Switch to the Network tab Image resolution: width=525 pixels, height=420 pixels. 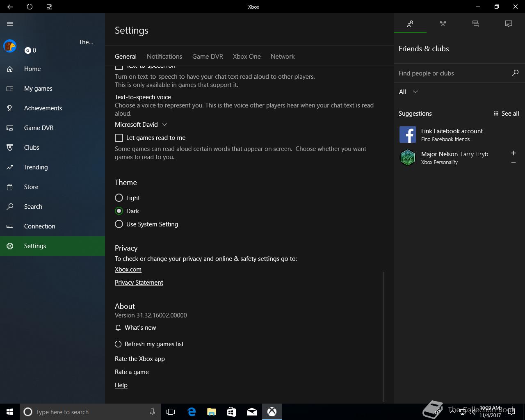click(x=283, y=56)
